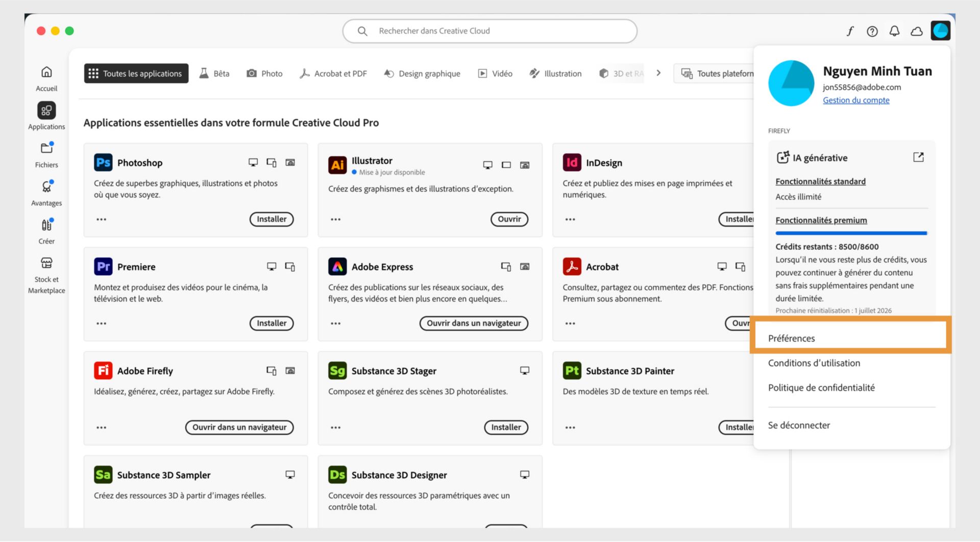Viewport: 980px width, 542px height.
Task: Click the Adobe Firefly Fi app icon
Action: point(103,371)
